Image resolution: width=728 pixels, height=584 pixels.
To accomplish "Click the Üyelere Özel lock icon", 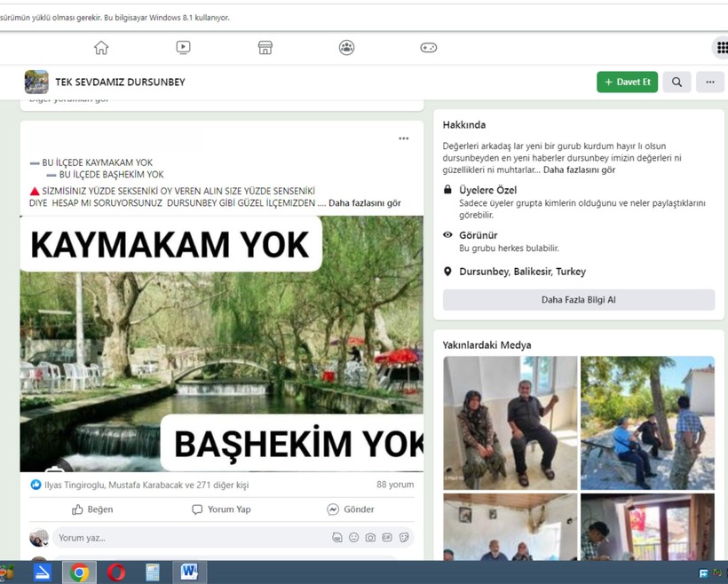I will pyautogui.click(x=447, y=189).
